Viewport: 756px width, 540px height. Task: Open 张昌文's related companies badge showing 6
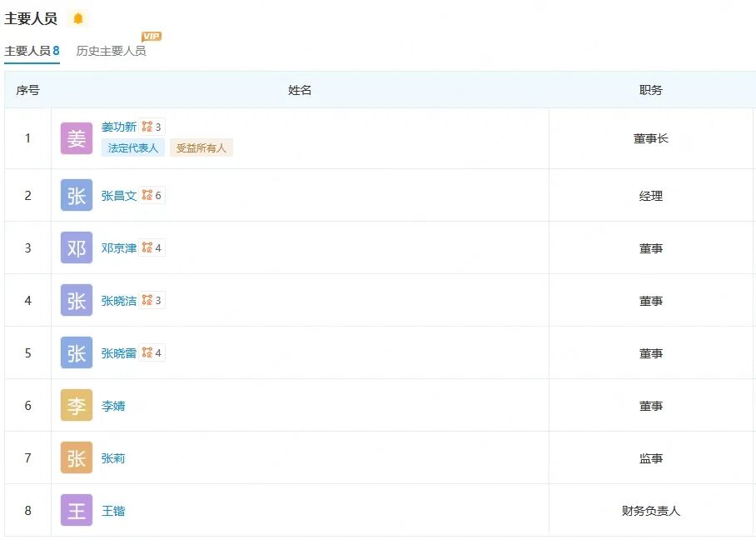(x=152, y=196)
